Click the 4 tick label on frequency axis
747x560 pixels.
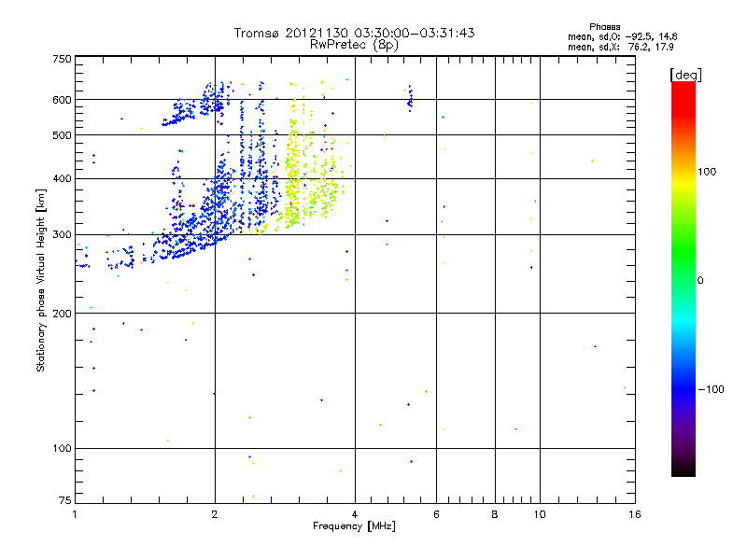[355, 514]
